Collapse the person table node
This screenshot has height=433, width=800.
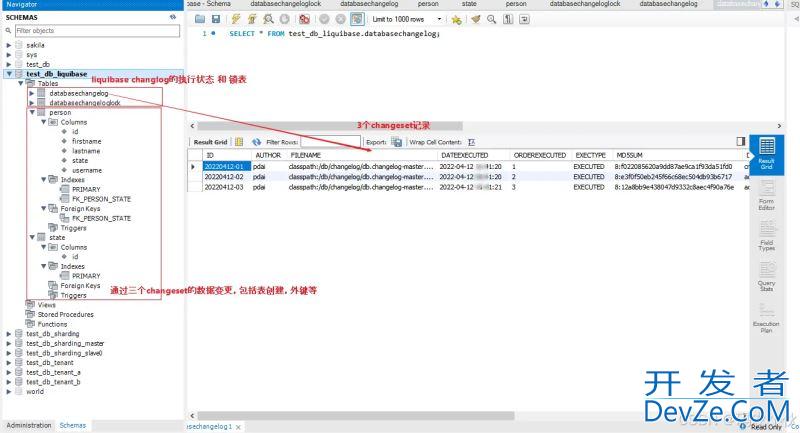tap(32, 112)
